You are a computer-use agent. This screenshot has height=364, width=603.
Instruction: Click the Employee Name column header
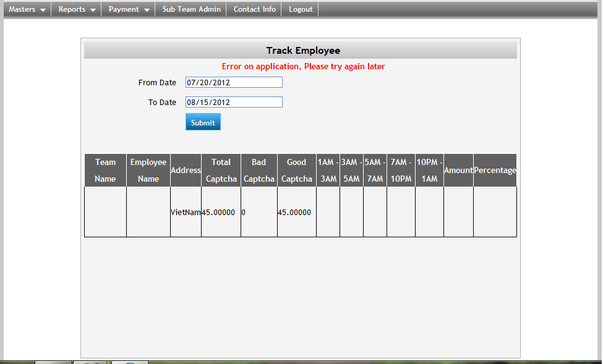pos(148,171)
